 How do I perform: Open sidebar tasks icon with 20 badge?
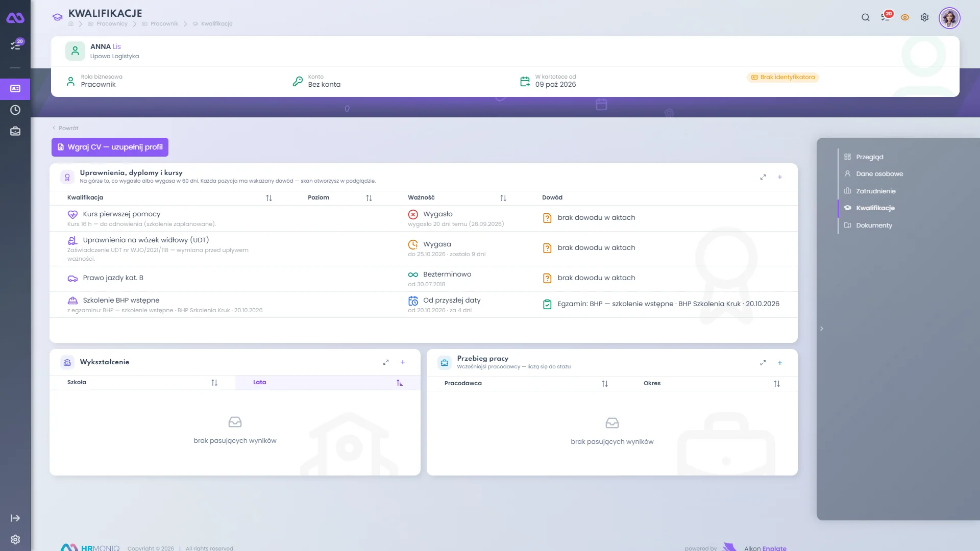(16, 45)
